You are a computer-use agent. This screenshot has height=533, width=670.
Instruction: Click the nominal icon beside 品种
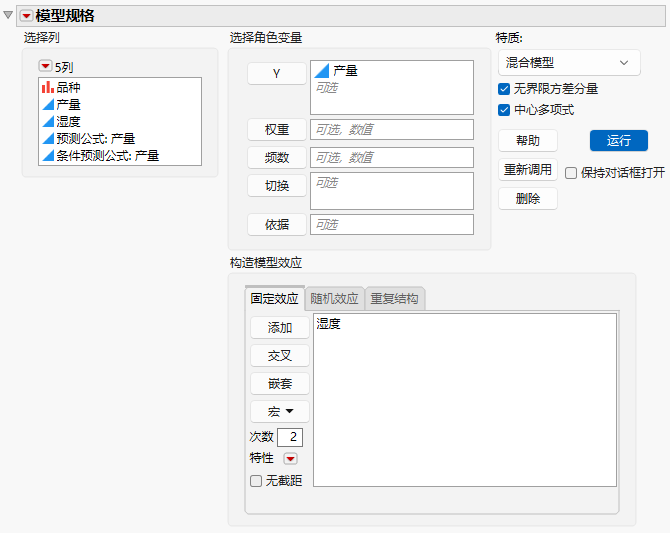tap(47, 87)
